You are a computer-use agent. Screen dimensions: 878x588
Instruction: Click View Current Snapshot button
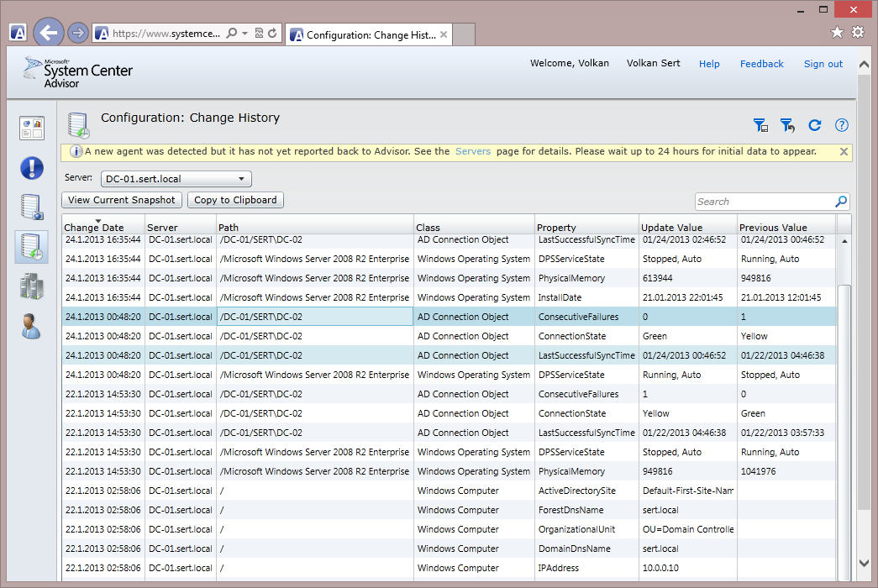pyautogui.click(x=122, y=200)
